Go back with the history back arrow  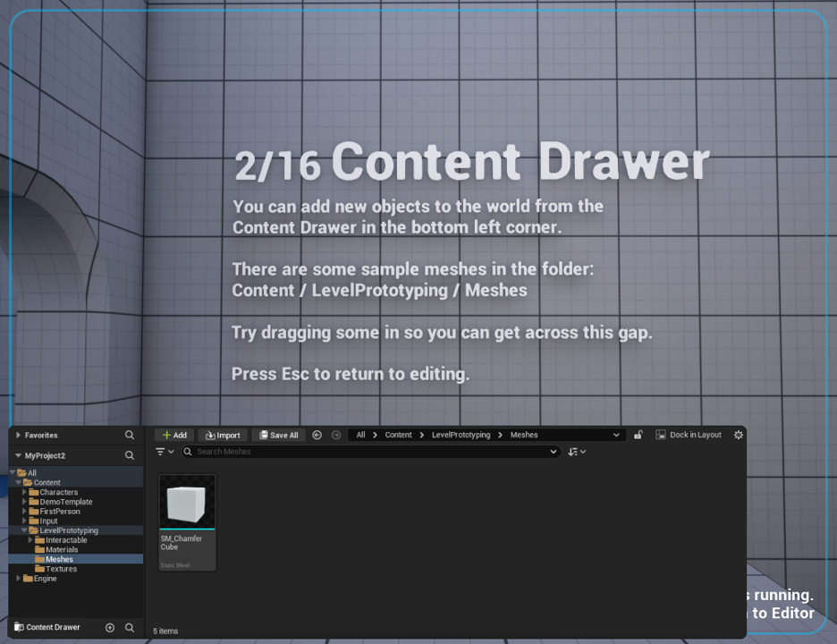pyautogui.click(x=317, y=436)
